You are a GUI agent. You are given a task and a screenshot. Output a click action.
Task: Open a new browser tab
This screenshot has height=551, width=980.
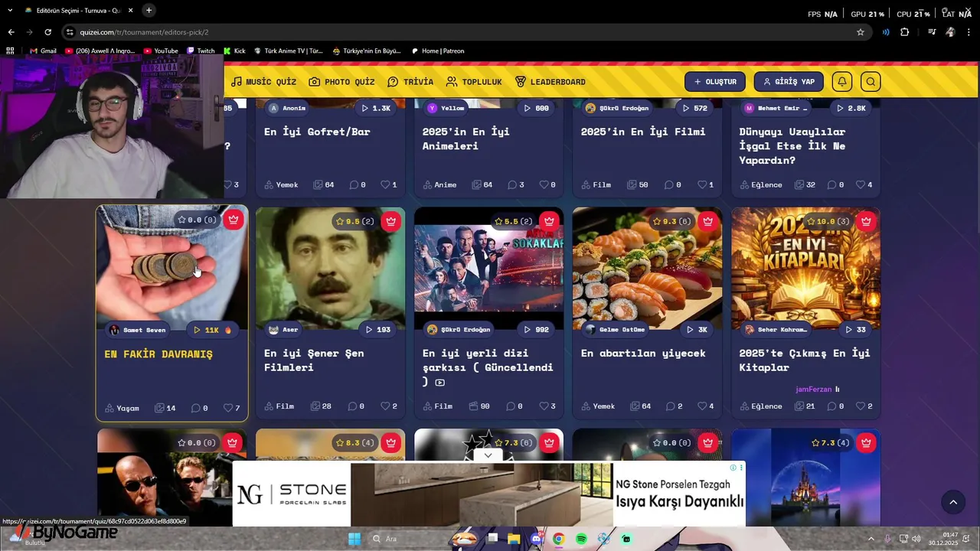coord(149,11)
